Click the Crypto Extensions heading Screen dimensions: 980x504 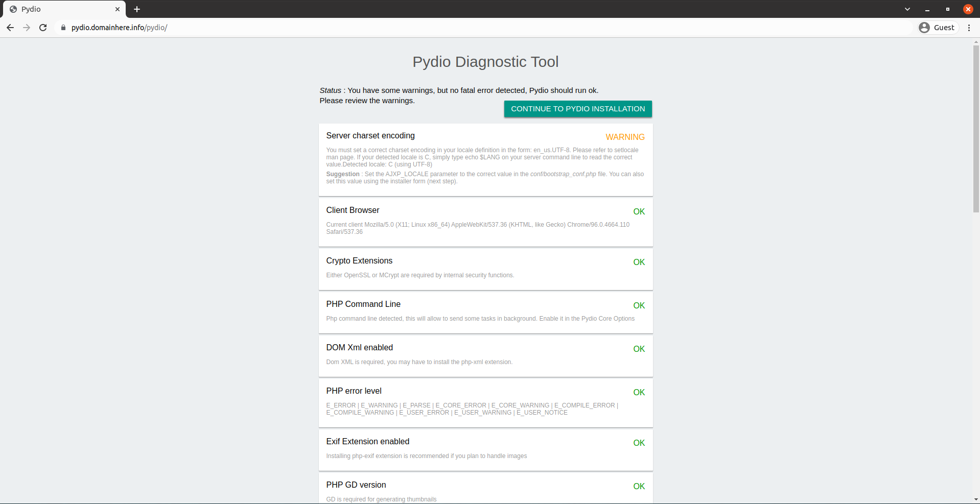359,260
